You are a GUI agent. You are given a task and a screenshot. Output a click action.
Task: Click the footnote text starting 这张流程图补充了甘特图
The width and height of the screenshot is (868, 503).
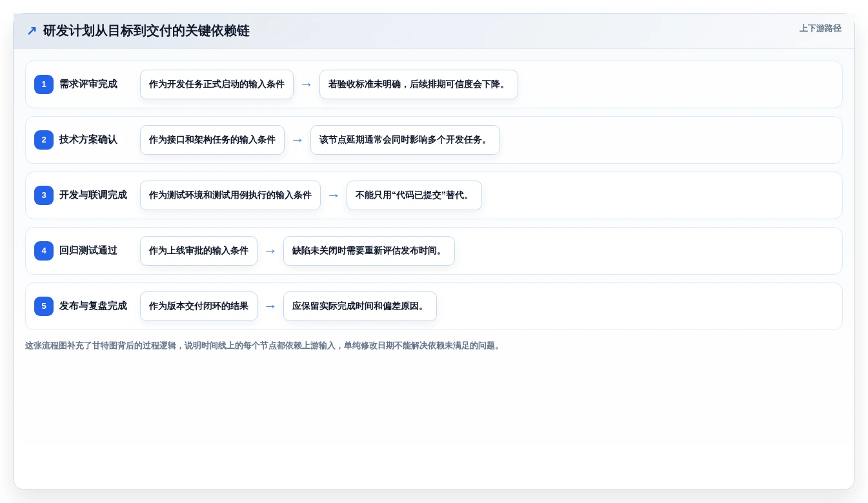tap(263, 346)
